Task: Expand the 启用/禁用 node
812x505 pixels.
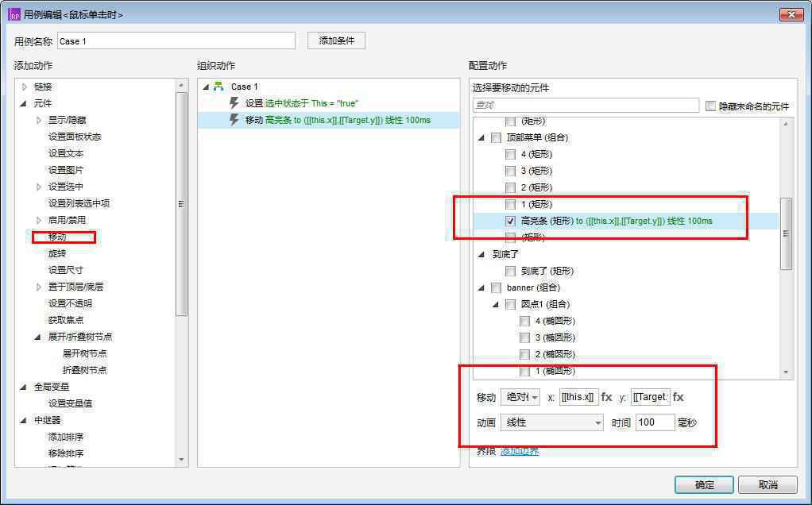Action: point(38,220)
